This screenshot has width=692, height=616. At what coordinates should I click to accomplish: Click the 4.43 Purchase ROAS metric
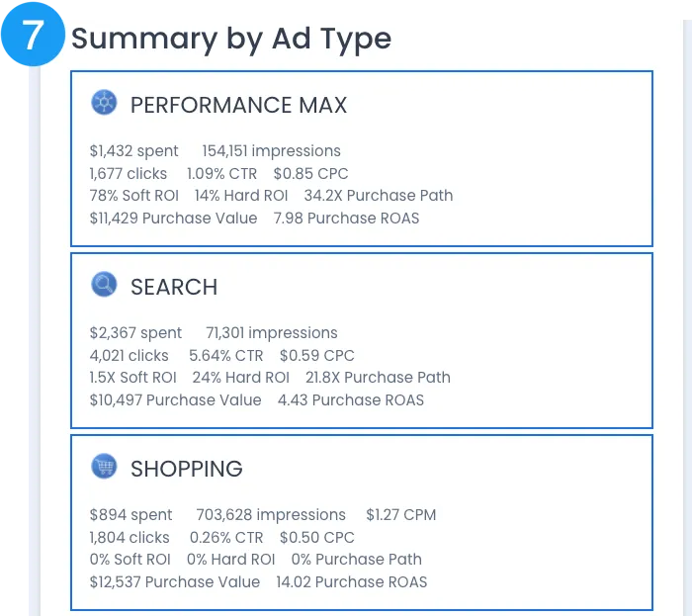click(350, 399)
